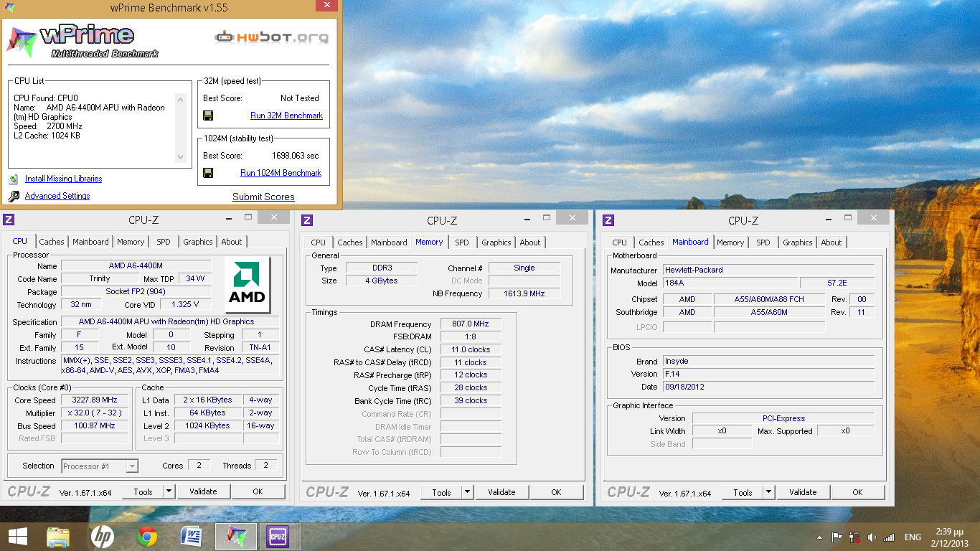Click the CAS# Latency value 11.0 clocks
Screen dimensions: 980x551
pyautogui.click(x=471, y=349)
